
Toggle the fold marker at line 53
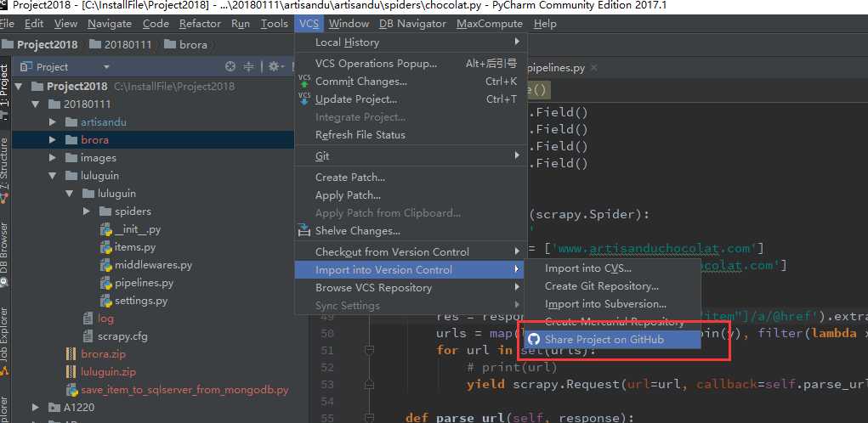(x=369, y=384)
